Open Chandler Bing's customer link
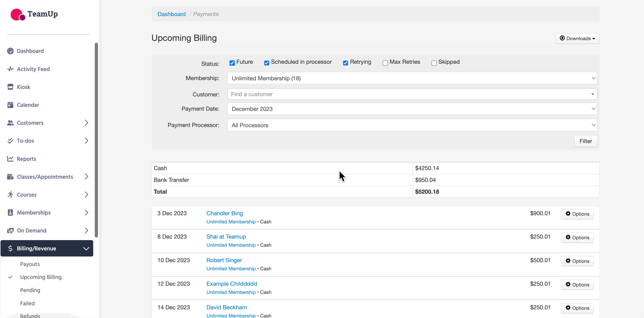Screen dimensions: 644x318 click(x=224, y=214)
